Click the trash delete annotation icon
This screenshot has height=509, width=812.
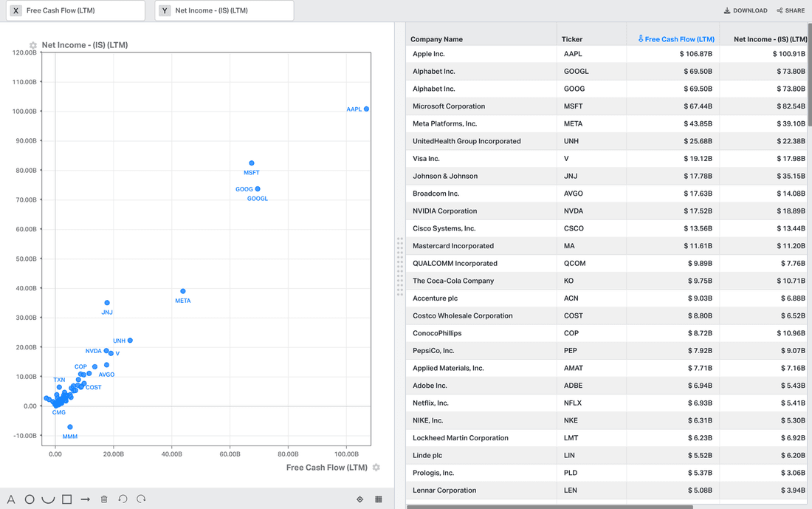pos(104,499)
